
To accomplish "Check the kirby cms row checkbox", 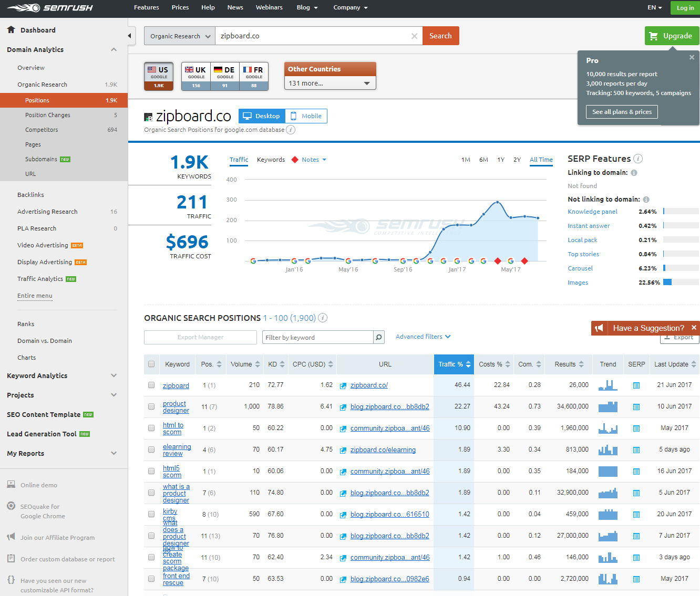I will click(x=151, y=514).
